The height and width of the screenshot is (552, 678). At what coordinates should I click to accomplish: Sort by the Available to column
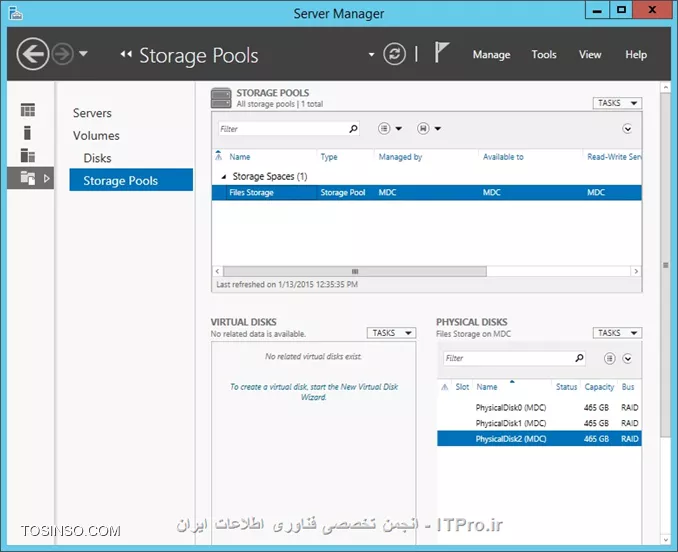click(x=503, y=157)
